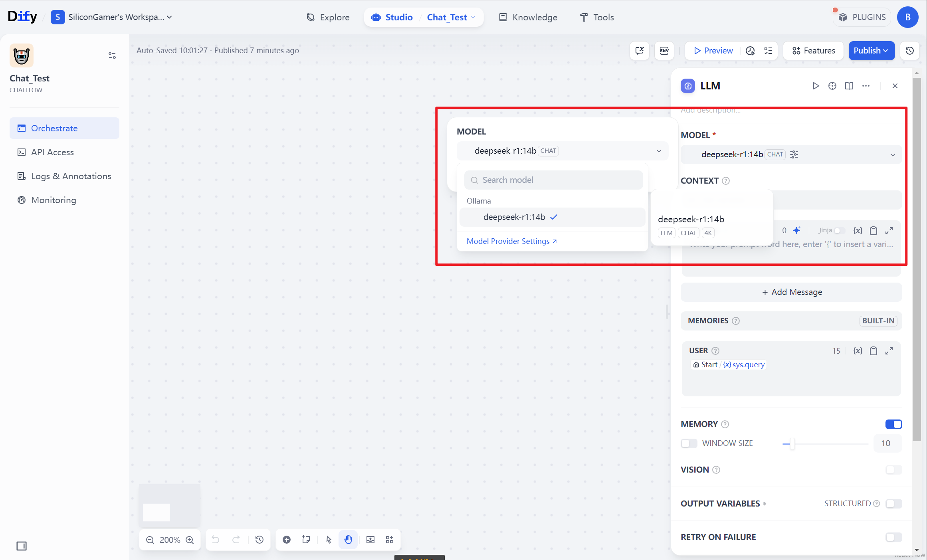Toggle the MEMORY switch
This screenshot has width=927, height=560.
pyautogui.click(x=893, y=424)
